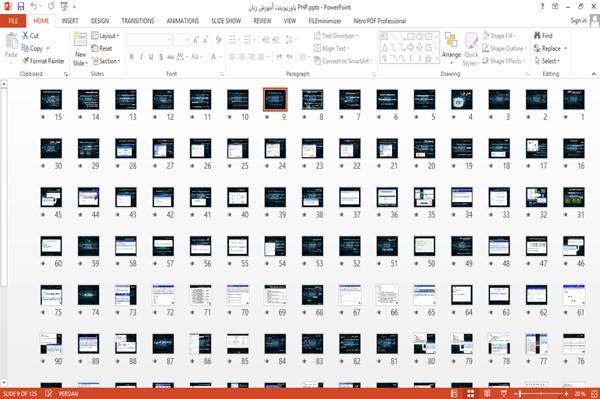Click the PERSIAN language indicator
Screen dimensions: 600x399
coord(68,393)
